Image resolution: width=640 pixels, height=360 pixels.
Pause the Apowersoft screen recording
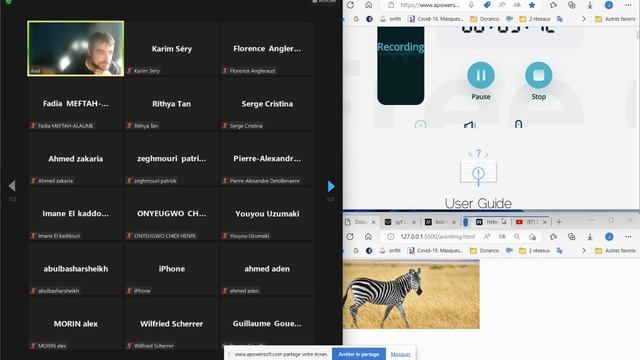[x=480, y=75]
